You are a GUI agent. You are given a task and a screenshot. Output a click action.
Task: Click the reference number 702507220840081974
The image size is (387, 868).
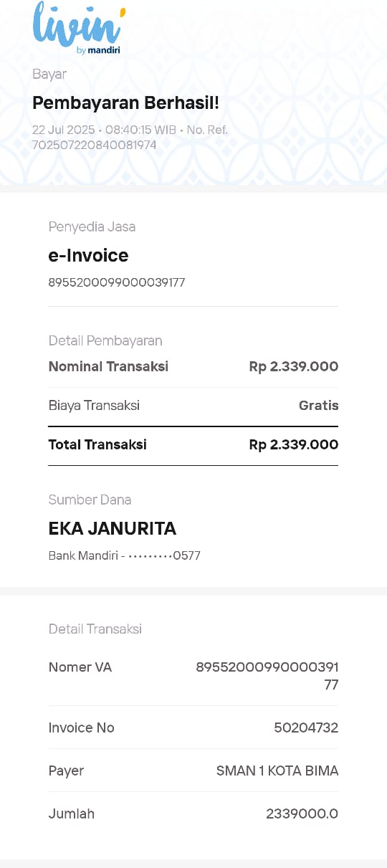95,145
